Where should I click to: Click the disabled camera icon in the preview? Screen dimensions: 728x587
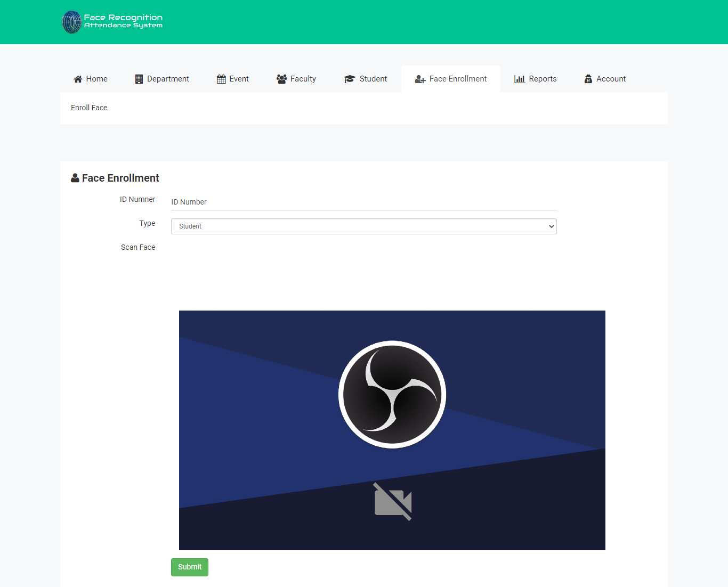pyautogui.click(x=393, y=502)
